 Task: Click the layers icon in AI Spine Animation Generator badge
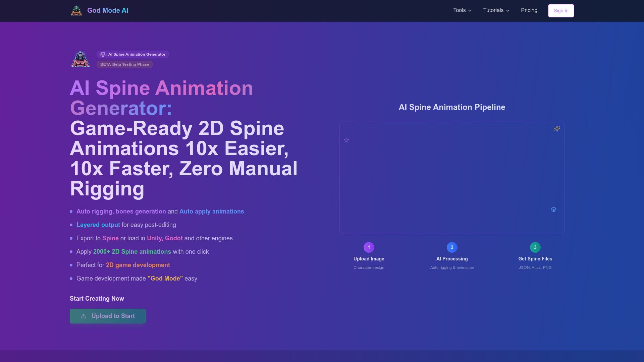pos(103,54)
